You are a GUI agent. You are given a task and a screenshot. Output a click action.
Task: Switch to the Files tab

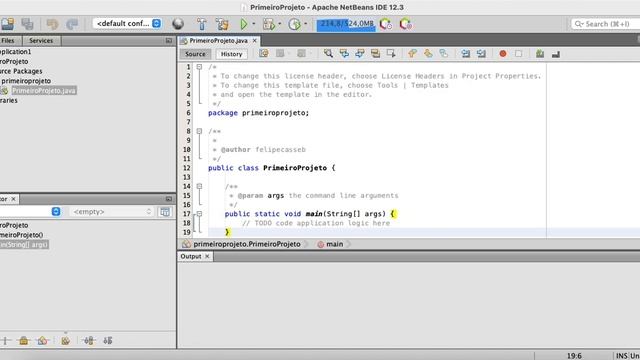[x=8, y=40]
